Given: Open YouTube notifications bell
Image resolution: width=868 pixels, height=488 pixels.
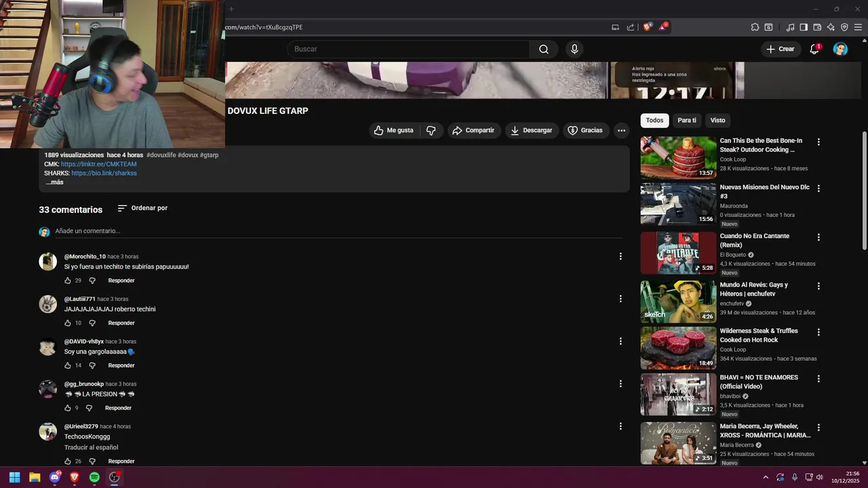Looking at the screenshot, I should tap(814, 49).
